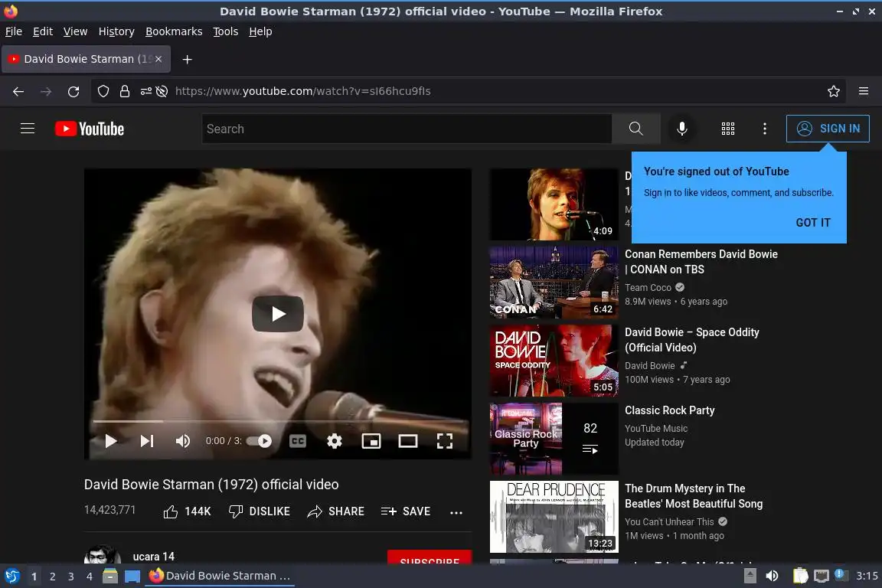Open a new tab with plus button
Image resolution: width=882 pixels, height=588 pixels.
(x=188, y=59)
